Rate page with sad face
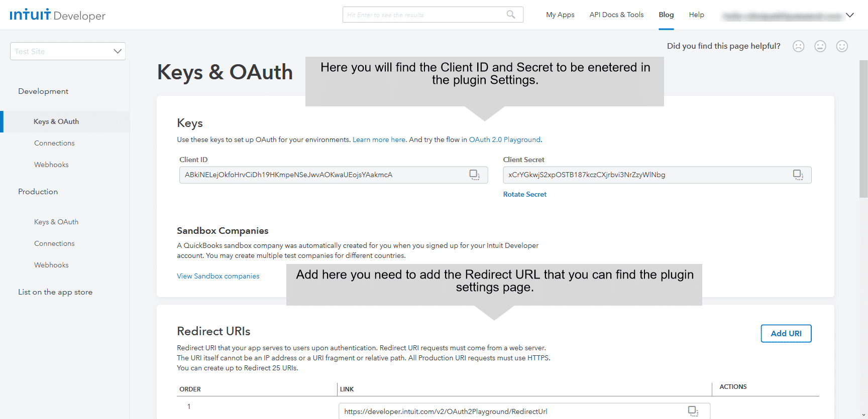 tap(798, 46)
